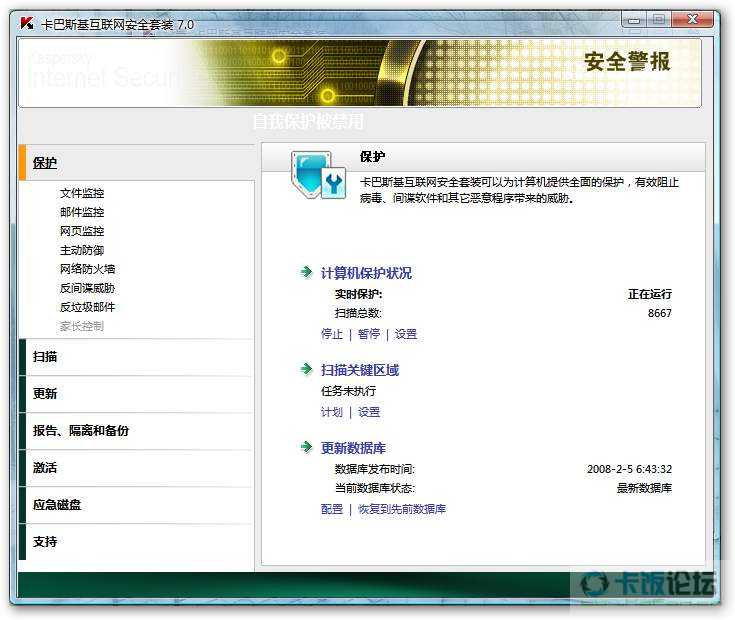Open the 应急磁盘 section
This screenshot has width=735, height=620.
(136, 505)
